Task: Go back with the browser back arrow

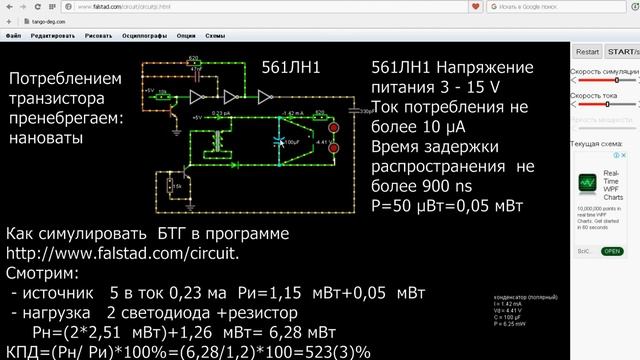Action: [9, 7]
